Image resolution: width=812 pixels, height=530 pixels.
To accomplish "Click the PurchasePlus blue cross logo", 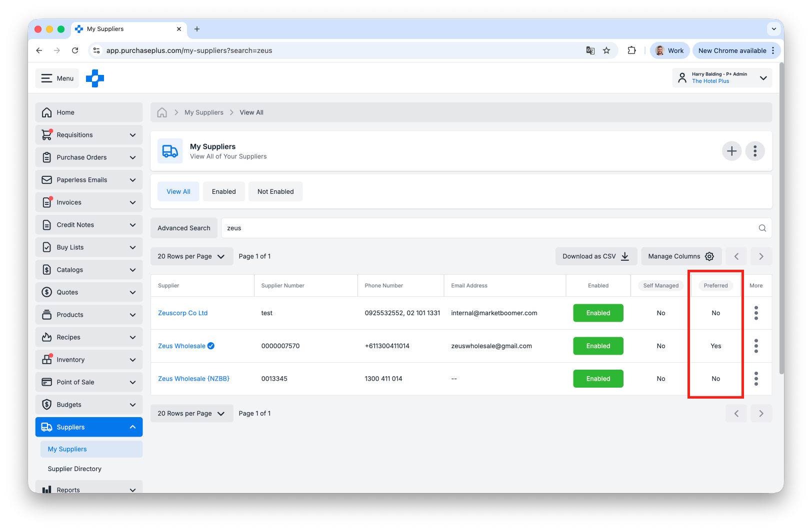I will click(95, 78).
